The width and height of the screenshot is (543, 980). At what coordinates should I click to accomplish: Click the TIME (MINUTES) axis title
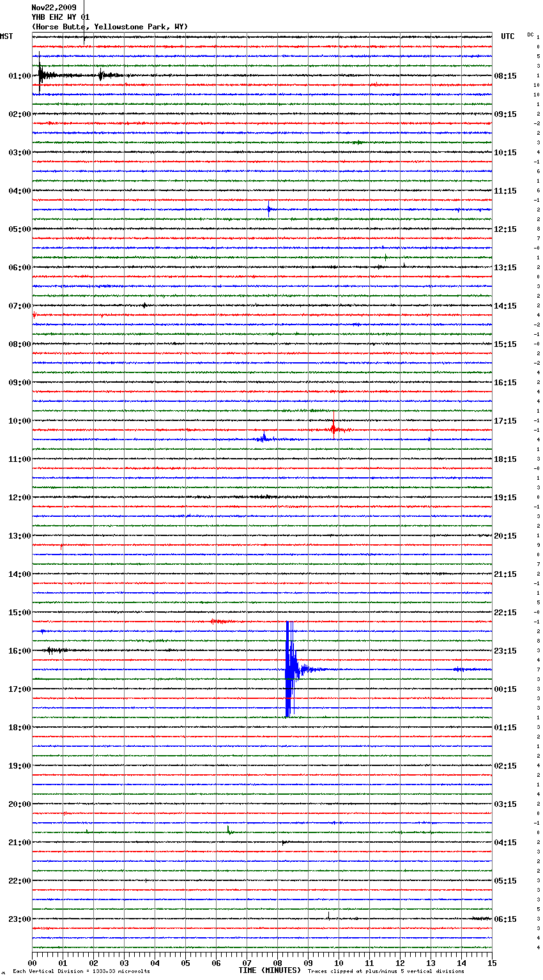(x=270, y=970)
